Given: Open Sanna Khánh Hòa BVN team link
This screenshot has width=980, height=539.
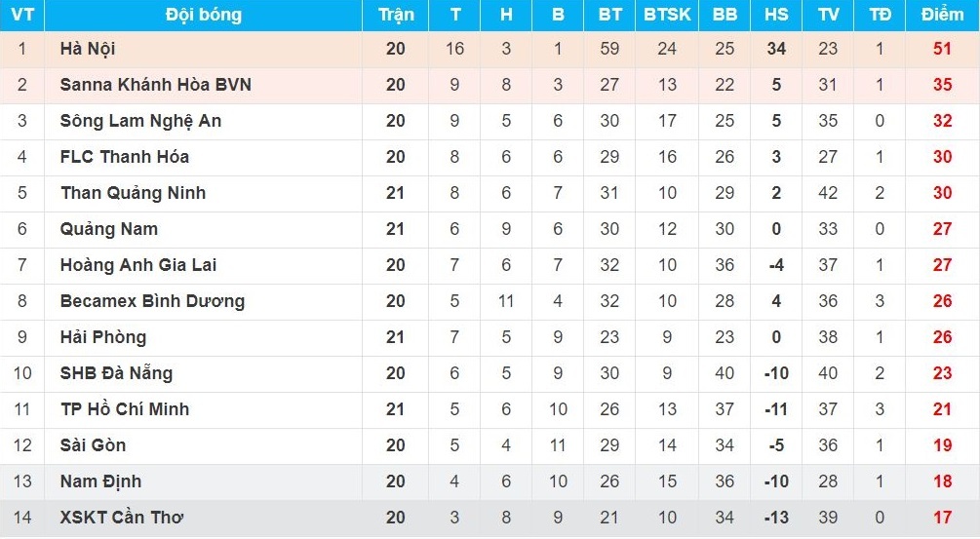Looking at the screenshot, I should [x=155, y=85].
